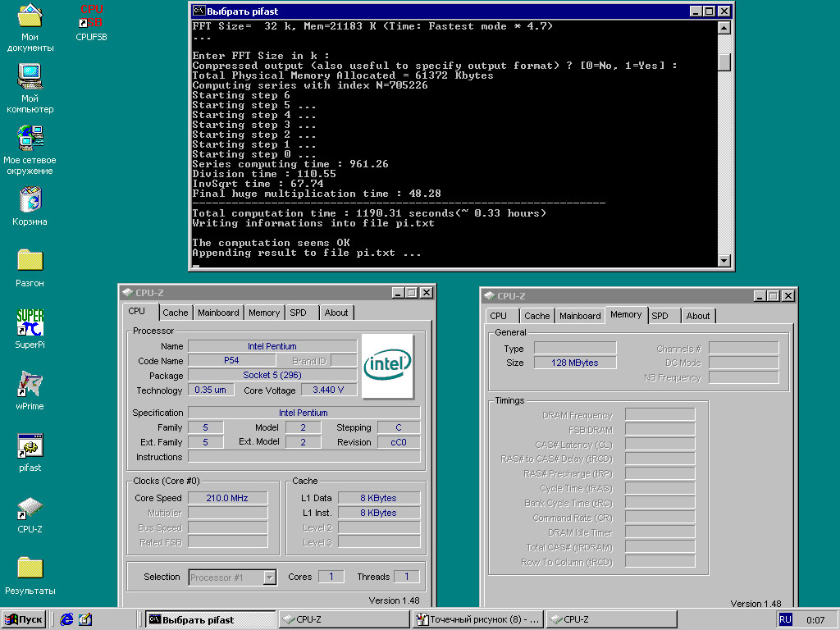Switch to the last CPU-Z taskbar button
The height and width of the screenshot is (630, 840).
click(612, 619)
